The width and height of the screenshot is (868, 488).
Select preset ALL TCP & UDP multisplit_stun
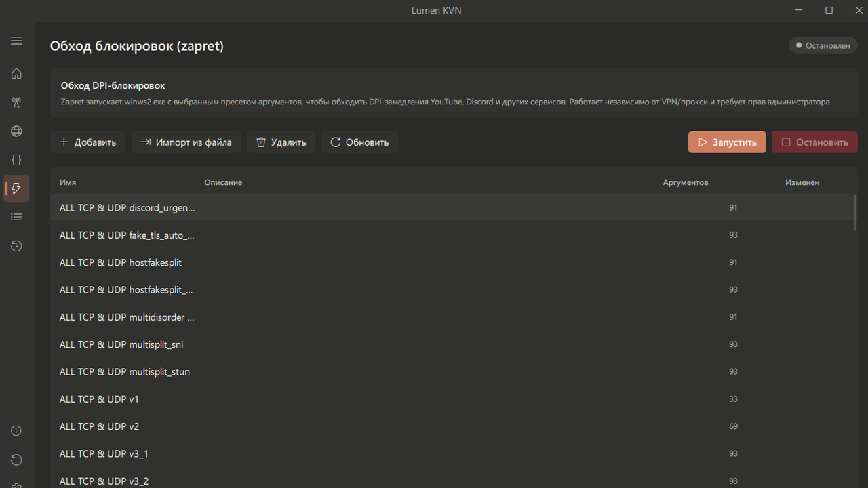point(452,371)
